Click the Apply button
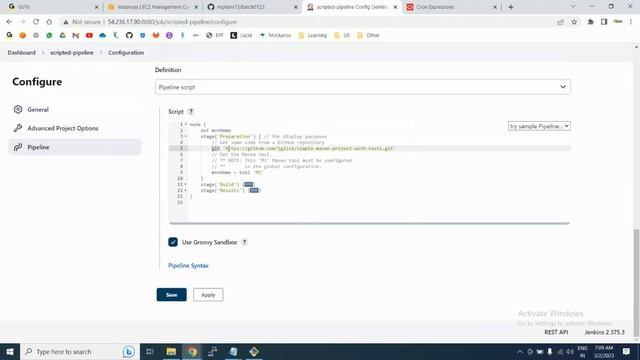Image resolution: width=640 pixels, height=360 pixels. [x=208, y=295]
